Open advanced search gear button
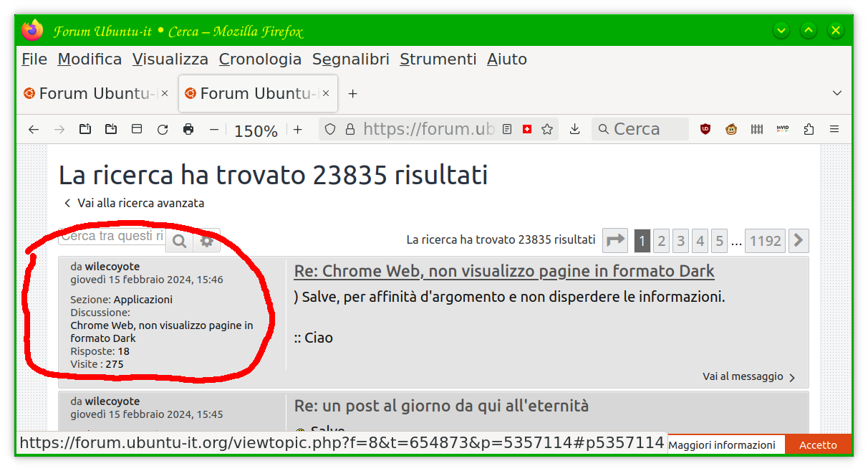 206,242
